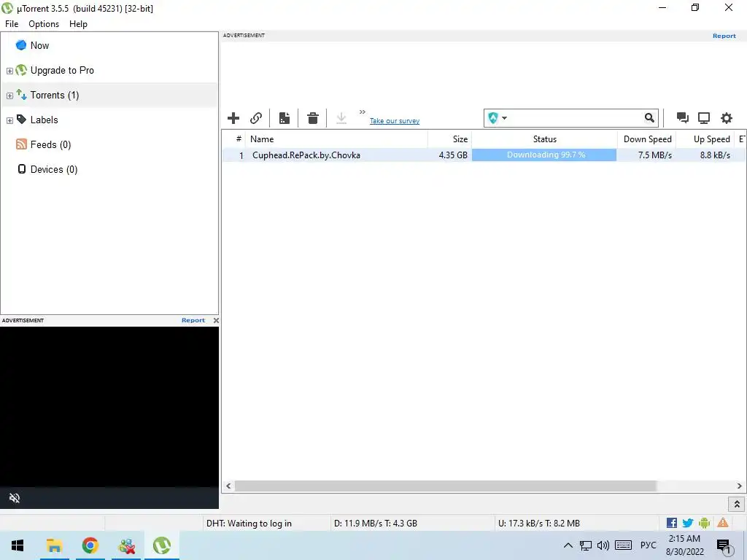Open Preferences gear icon

click(x=726, y=117)
